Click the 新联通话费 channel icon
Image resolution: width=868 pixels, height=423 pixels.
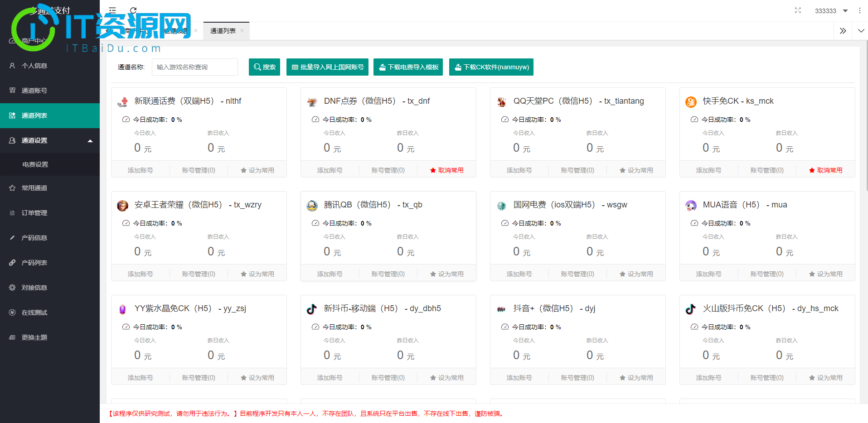(x=122, y=102)
